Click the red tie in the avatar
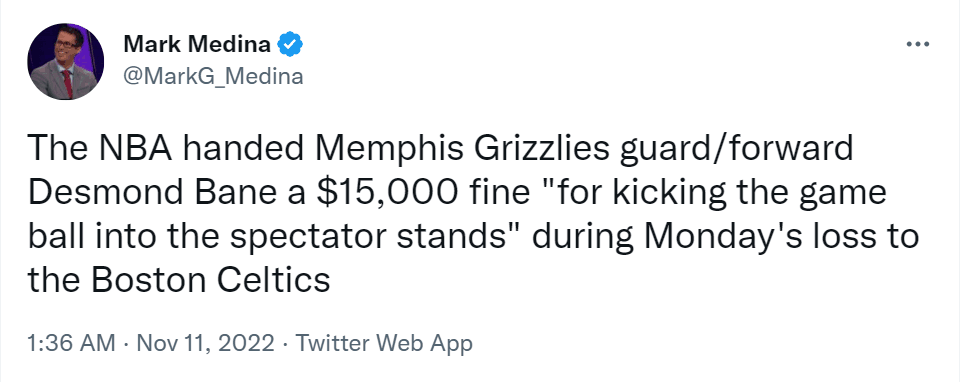This screenshot has height=382, width=973. (68, 84)
